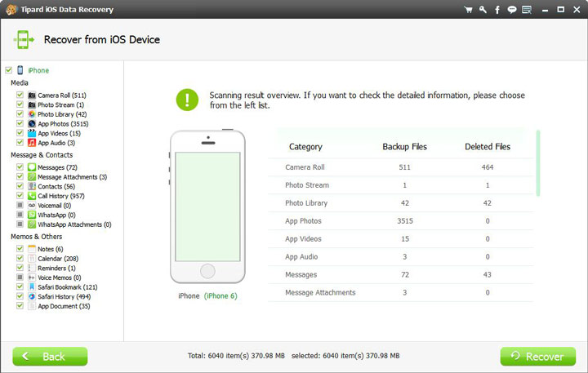Click the Call History phone icon
Viewport: 588px width, 373px height.
tap(32, 196)
